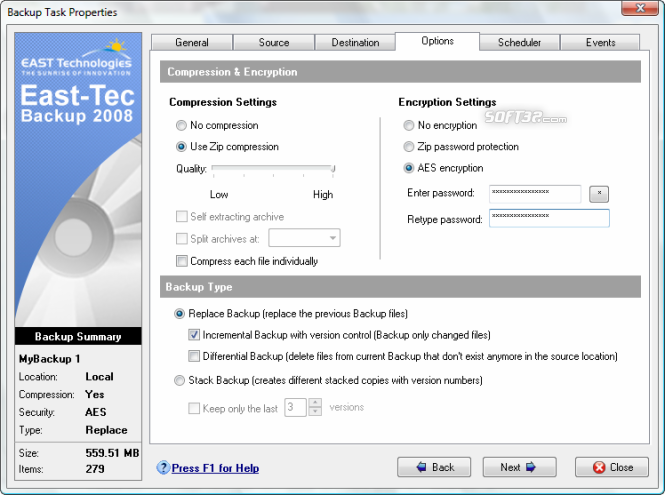Choose Stack Backup type
Image resolution: width=665 pixels, height=495 pixels.
point(179,380)
